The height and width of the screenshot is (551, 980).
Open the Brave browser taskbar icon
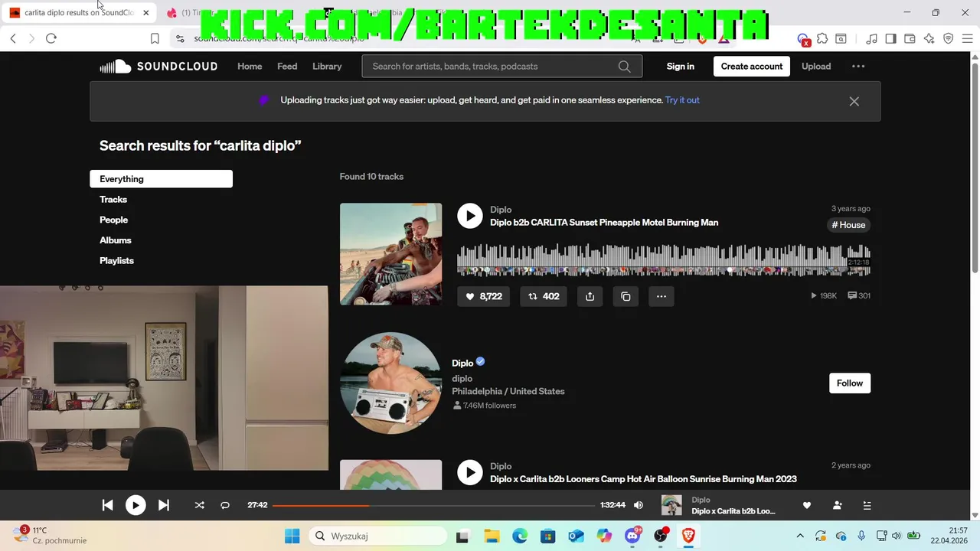(x=688, y=536)
